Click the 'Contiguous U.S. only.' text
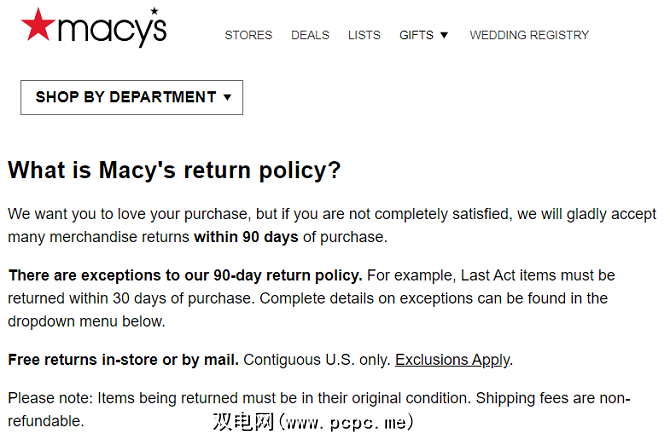This screenshot has width=670, height=445. pyautogui.click(x=317, y=359)
